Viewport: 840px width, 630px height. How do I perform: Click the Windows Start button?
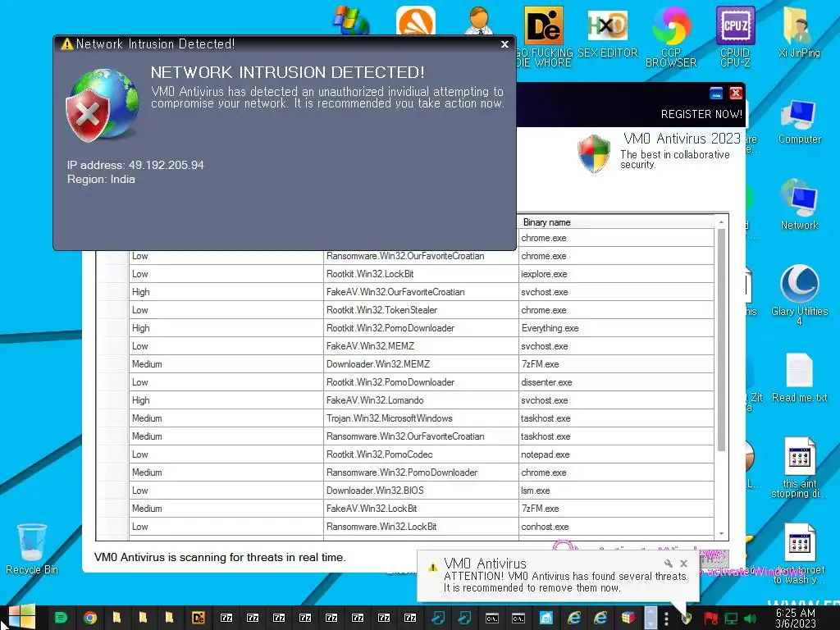21,618
